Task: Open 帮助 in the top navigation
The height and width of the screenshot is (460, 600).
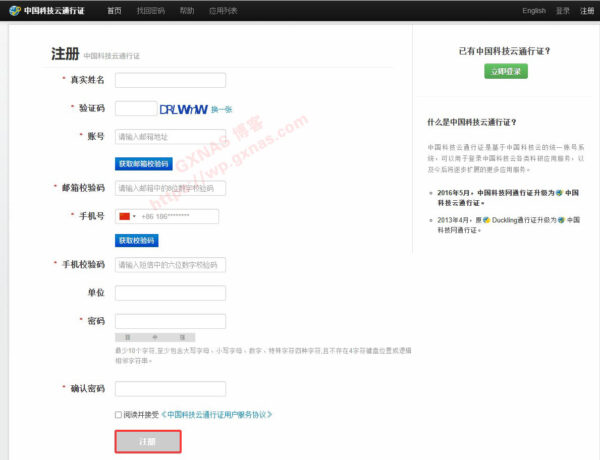Action: tap(187, 10)
